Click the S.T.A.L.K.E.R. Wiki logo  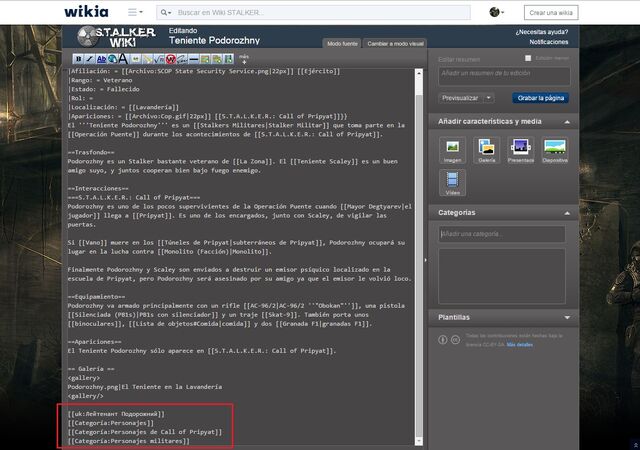click(x=117, y=36)
